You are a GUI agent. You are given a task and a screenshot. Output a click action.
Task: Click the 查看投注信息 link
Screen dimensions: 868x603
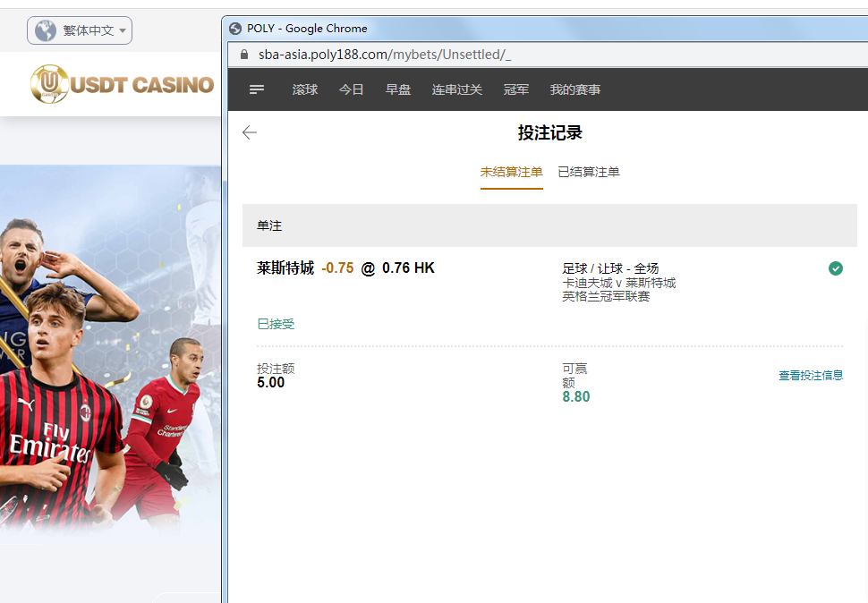(x=811, y=376)
